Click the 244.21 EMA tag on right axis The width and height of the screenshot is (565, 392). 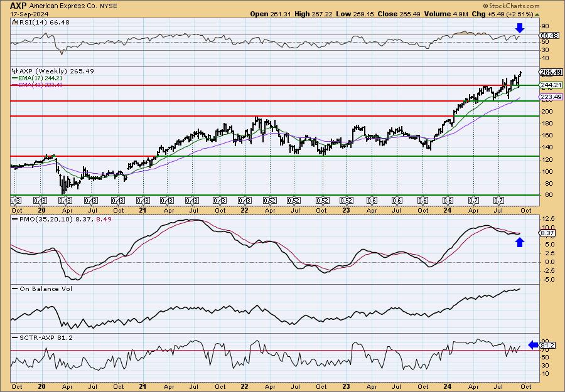click(551, 85)
